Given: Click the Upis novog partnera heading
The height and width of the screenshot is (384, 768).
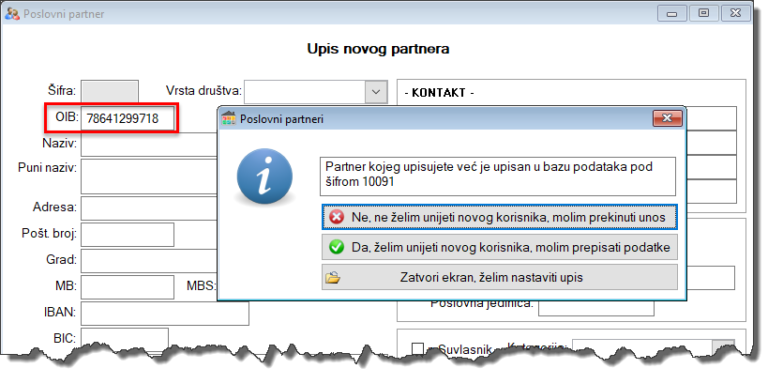Looking at the screenshot, I should [378, 49].
